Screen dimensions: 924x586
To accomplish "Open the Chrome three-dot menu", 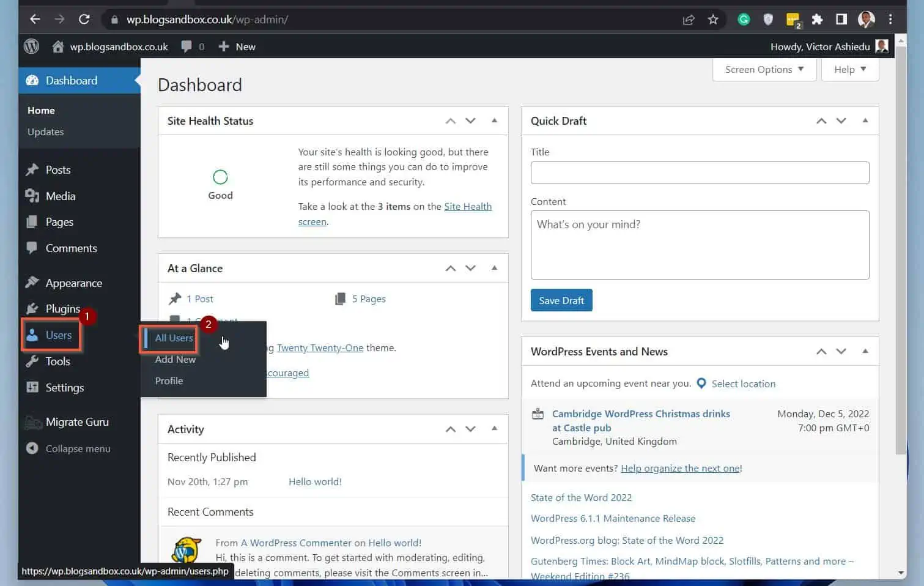I will point(890,20).
